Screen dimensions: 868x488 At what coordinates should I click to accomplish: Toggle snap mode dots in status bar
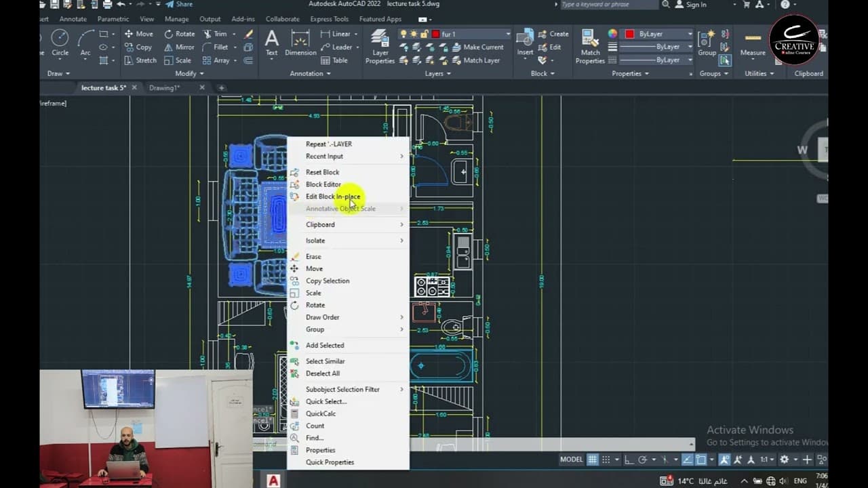606,460
